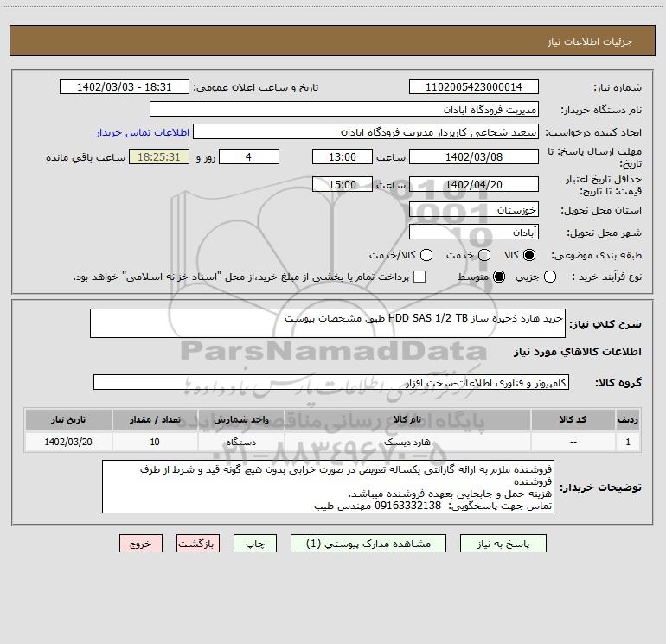666x644 pixels.
Task: Click the خروج exit button
Action: pyautogui.click(x=141, y=544)
